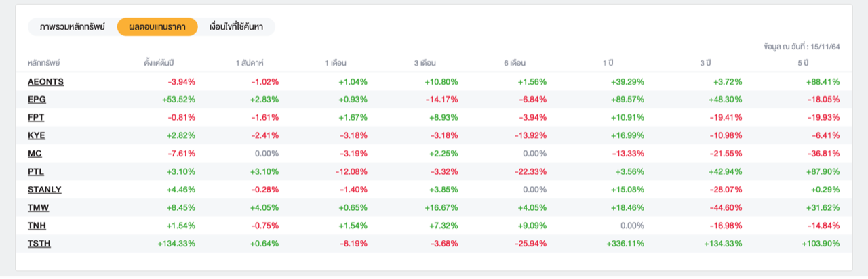Sort by the 5 ปี column header
Screen dimensions: 868x279
803,63
